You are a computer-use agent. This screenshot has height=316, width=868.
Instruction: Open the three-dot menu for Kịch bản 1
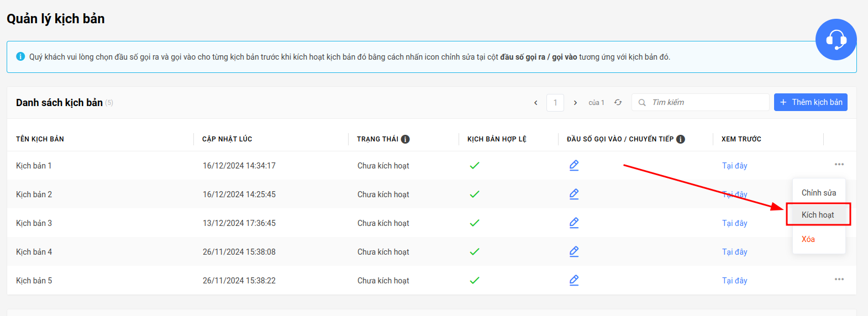839,164
